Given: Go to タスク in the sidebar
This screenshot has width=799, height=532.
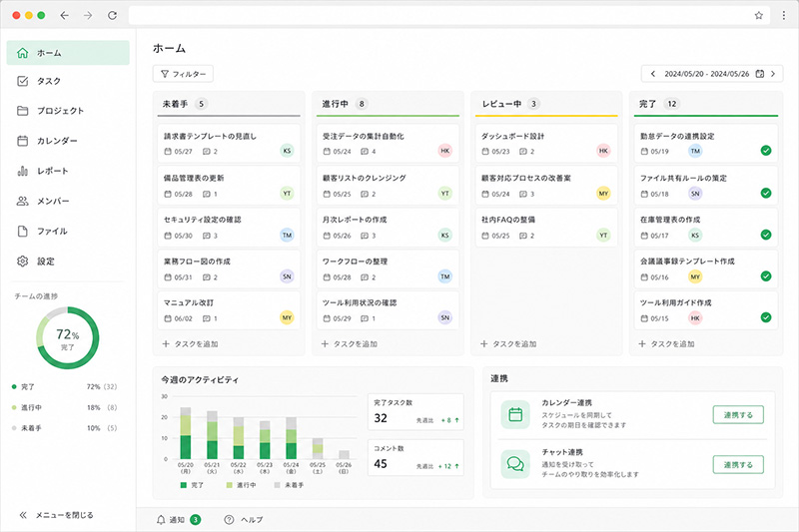Looking at the screenshot, I should pos(68,81).
